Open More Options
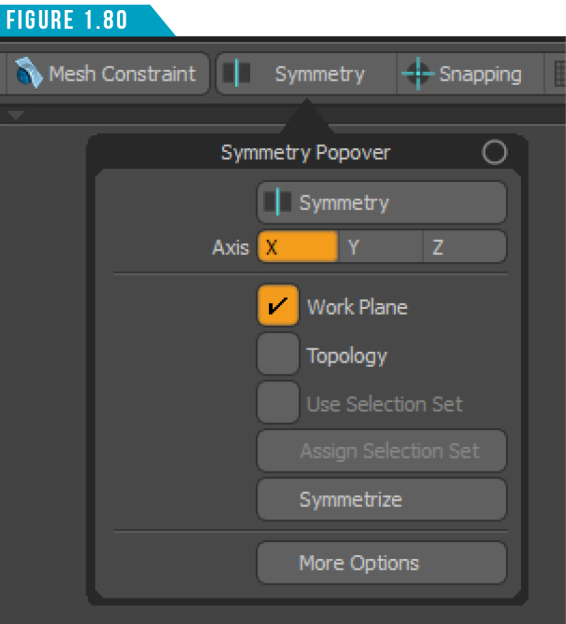The width and height of the screenshot is (566, 624). tap(382, 563)
